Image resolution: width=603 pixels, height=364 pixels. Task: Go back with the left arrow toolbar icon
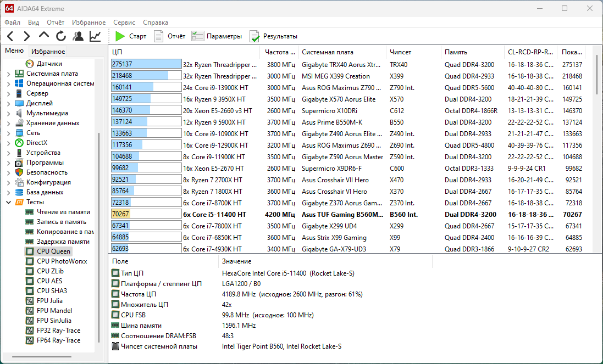(x=10, y=36)
